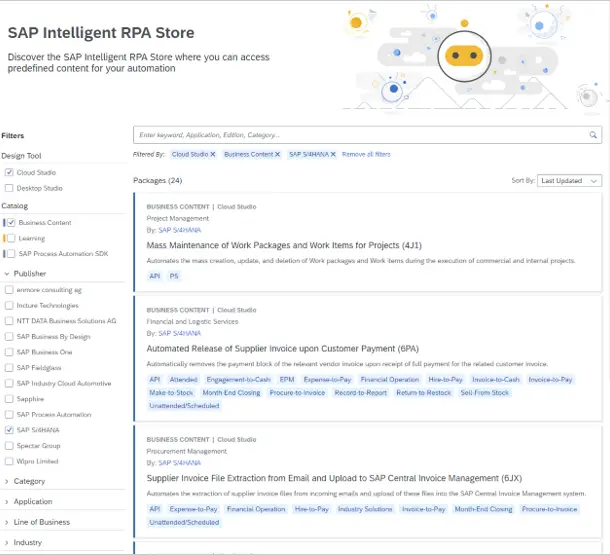Screen dimensions: 610x555
Task: Click Unattended/Scheduled tag on Supplier Invoice File Extraction card
Action: pos(184,522)
